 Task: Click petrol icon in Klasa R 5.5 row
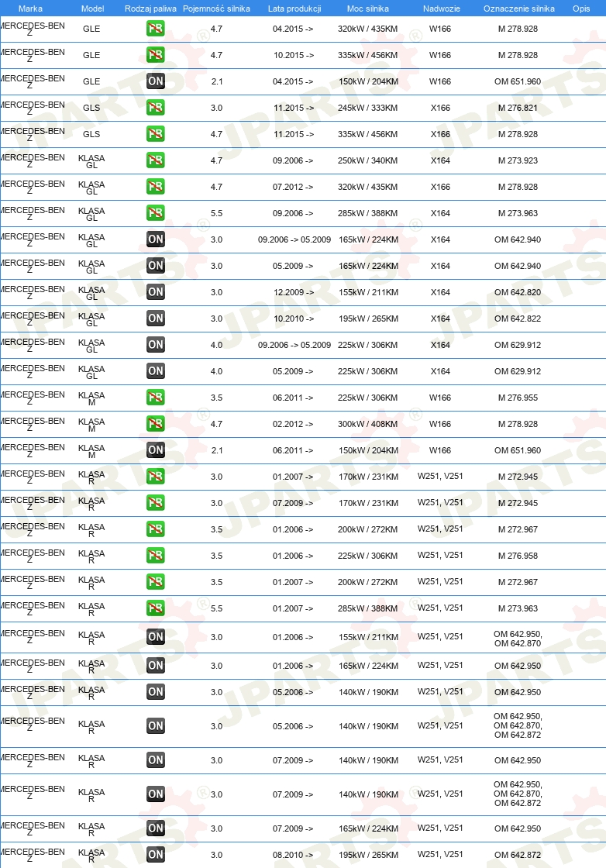coord(156,608)
